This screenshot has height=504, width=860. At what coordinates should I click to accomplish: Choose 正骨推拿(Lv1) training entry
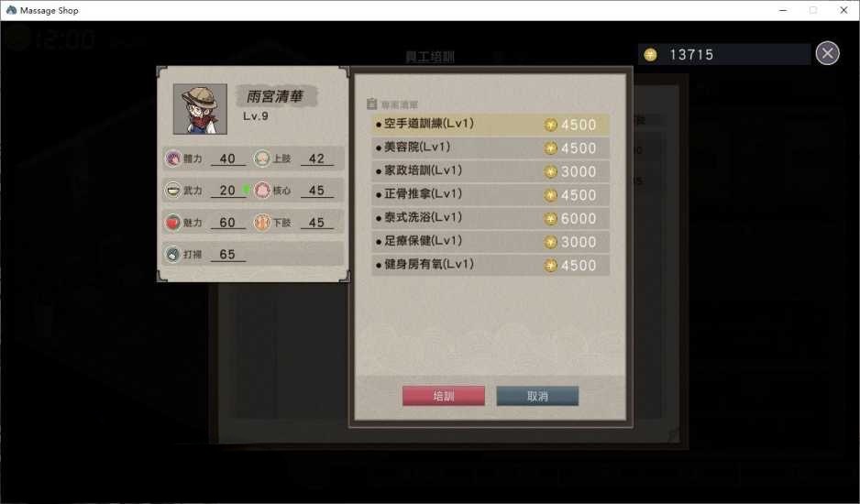point(491,194)
